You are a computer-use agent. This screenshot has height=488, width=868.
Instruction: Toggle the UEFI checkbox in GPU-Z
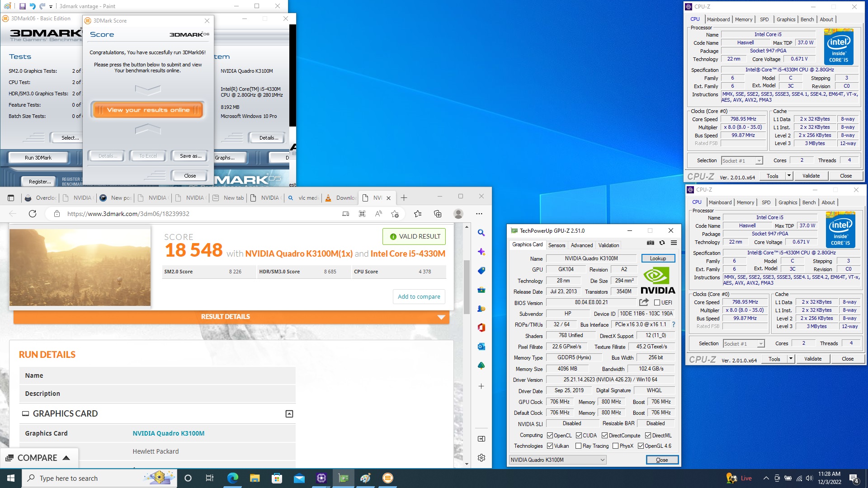(x=657, y=303)
